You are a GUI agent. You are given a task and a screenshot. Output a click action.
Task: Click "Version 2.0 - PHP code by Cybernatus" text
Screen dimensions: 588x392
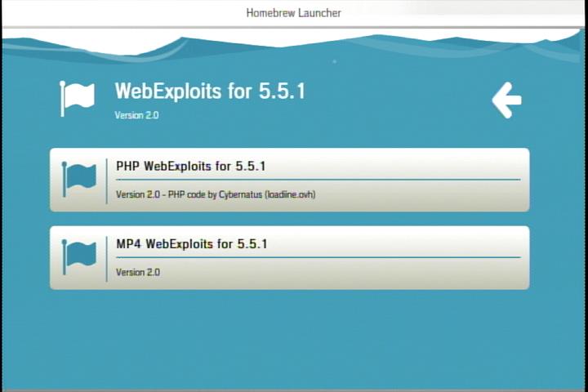tap(216, 194)
